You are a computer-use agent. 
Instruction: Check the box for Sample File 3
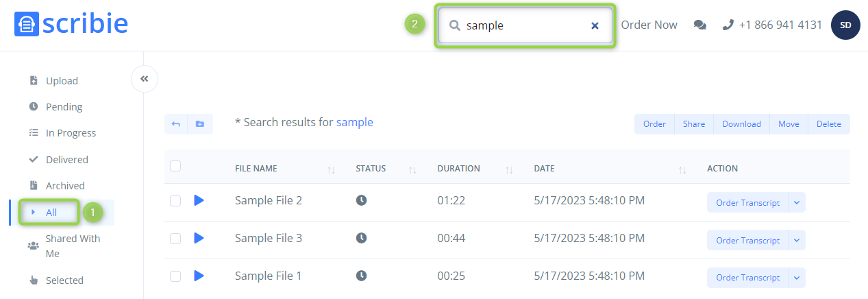pos(175,239)
